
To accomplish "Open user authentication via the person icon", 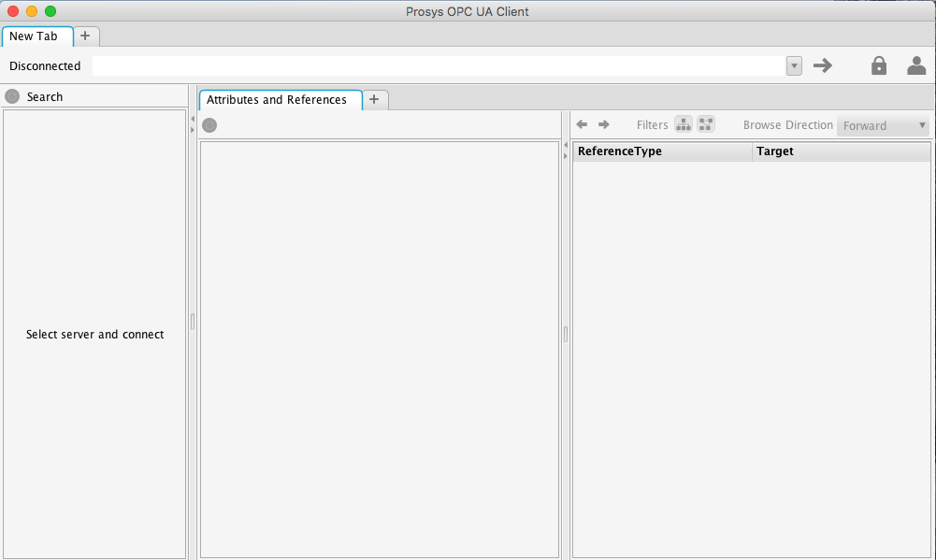I will [x=916, y=65].
